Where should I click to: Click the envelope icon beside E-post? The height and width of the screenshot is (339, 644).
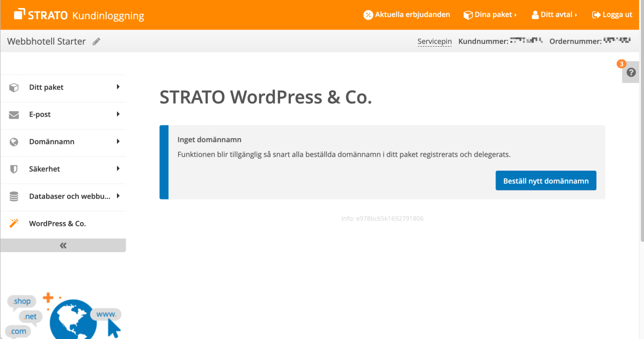coord(14,115)
